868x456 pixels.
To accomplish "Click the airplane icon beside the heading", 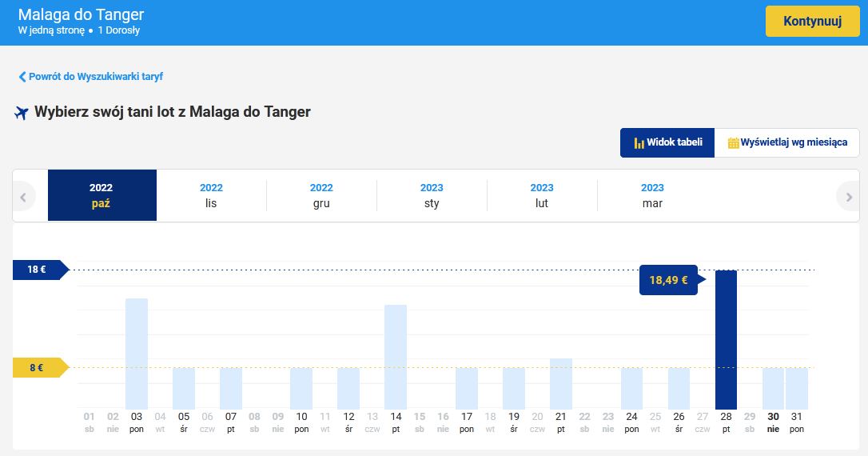I will (x=22, y=113).
